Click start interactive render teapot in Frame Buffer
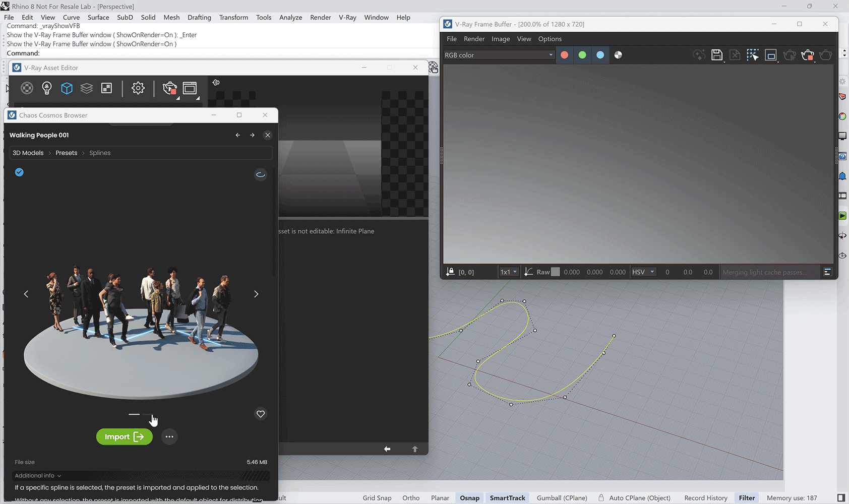This screenshot has height=504, width=849. tap(790, 55)
